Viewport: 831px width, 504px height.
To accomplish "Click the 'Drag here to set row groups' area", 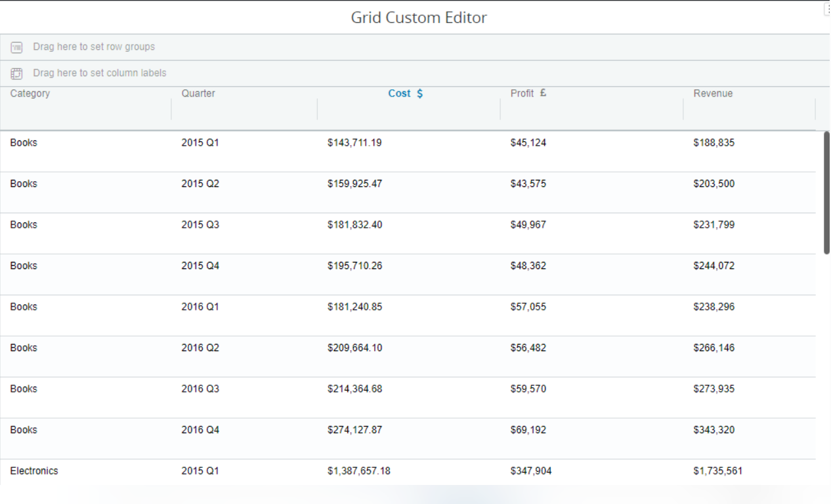I will point(94,47).
